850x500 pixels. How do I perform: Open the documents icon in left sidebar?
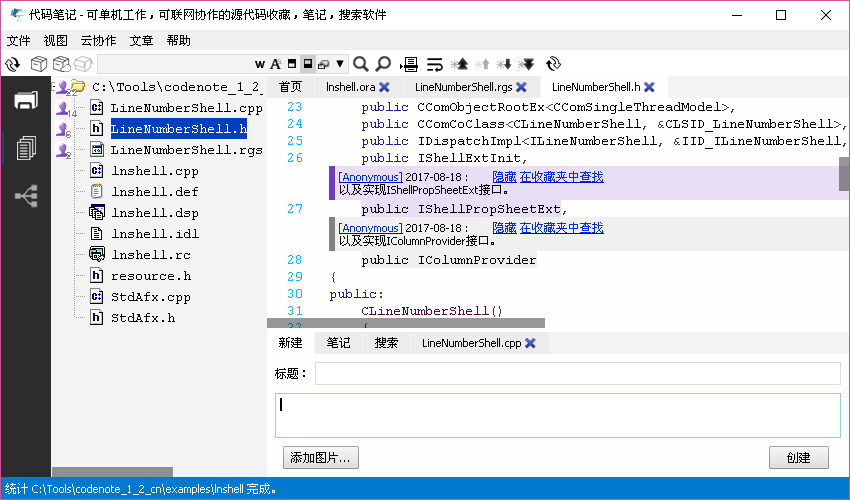click(25, 148)
